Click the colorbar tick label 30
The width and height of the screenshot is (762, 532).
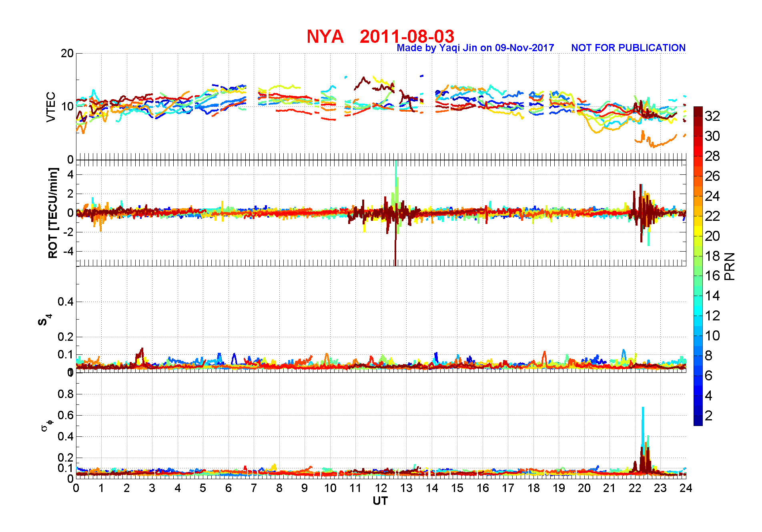pyautogui.click(x=712, y=136)
